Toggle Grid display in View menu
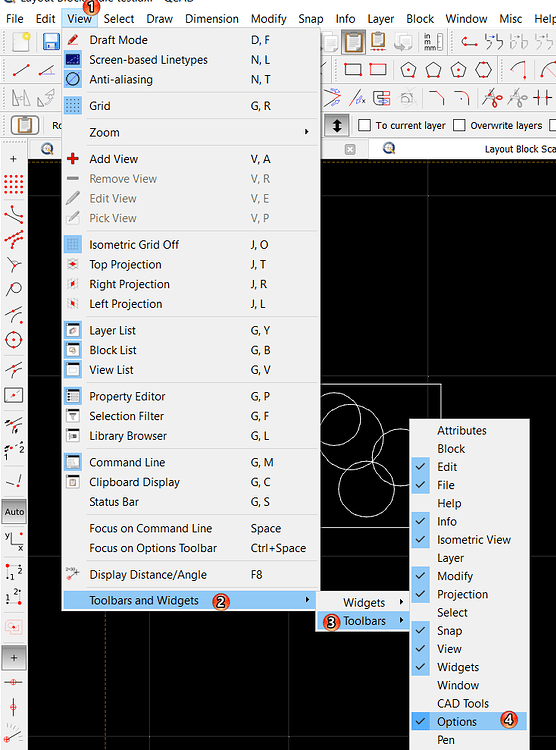Image resolution: width=556 pixels, height=750 pixels. 191,106
